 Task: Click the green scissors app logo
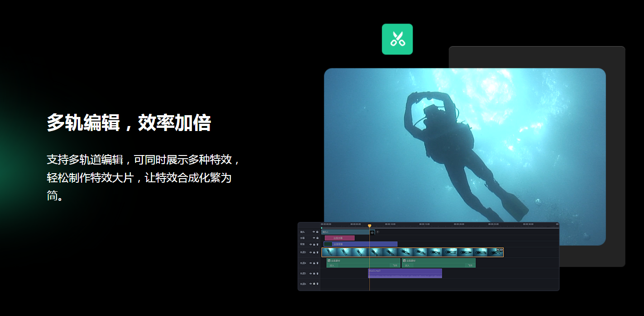tap(397, 39)
